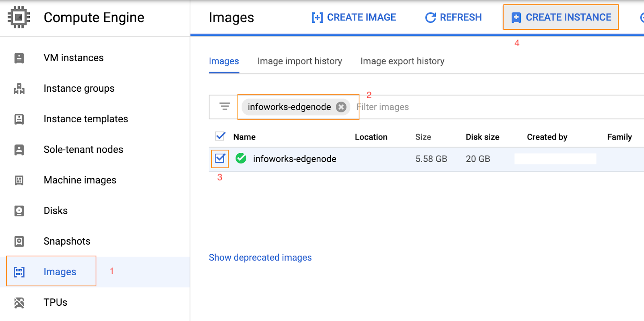Viewport: 644px width, 321px height.
Task: Click the Location column header
Action: pos(371,137)
